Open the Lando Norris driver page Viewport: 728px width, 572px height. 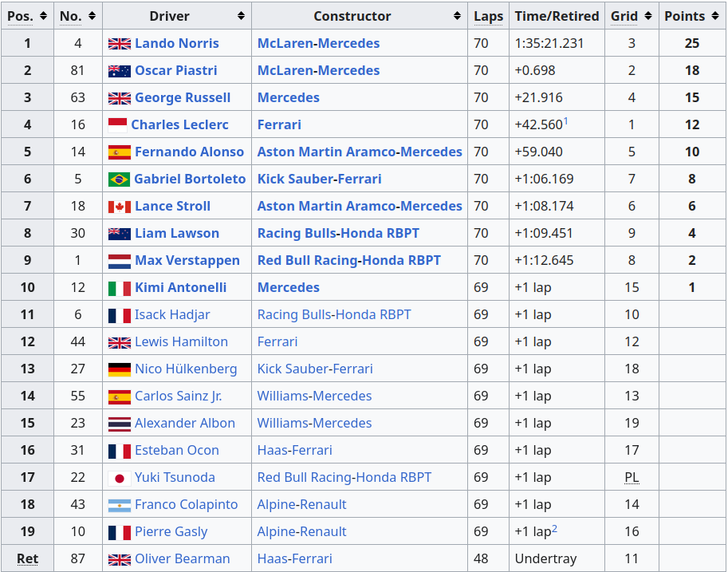(x=177, y=43)
